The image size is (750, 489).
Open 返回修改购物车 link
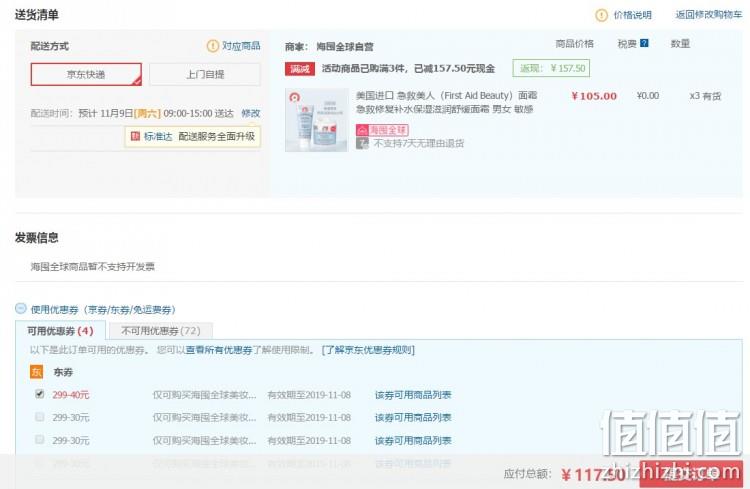coord(708,15)
